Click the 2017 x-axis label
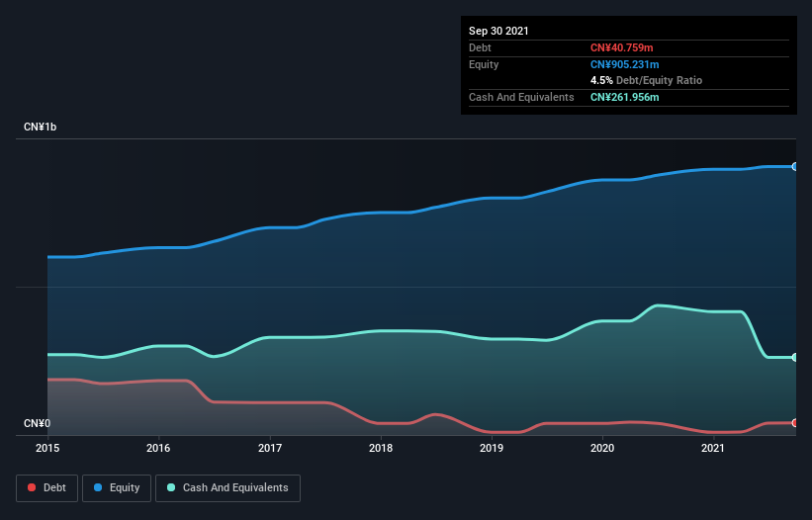The image size is (812, 520). pyautogui.click(x=270, y=448)
